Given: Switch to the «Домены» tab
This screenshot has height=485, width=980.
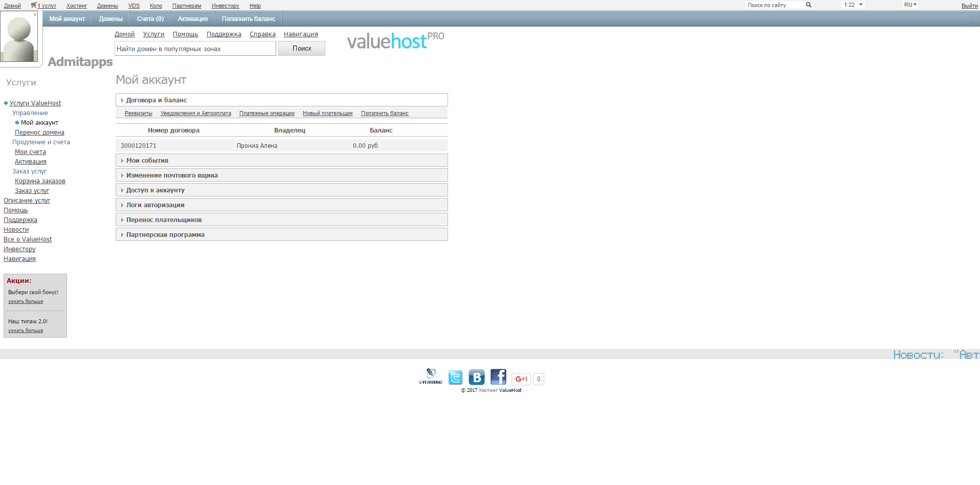Looking at the screenshot, I should click(110, 18).
